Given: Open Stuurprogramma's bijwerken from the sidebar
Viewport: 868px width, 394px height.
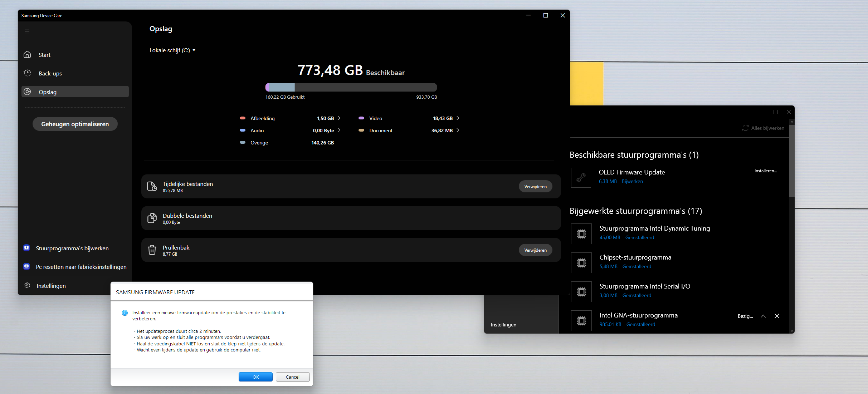Looking at the screenshot, I should coord(72,248).
